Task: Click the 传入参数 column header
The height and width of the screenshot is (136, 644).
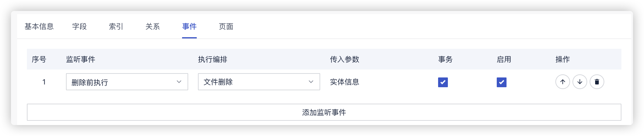Action: (x=345, y=59)
